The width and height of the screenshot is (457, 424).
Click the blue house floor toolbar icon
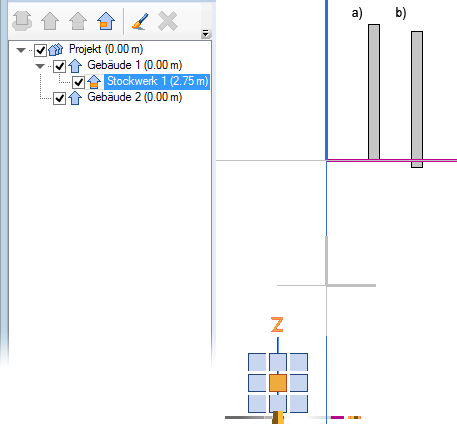pyautogui.click(x=106, y=21)
